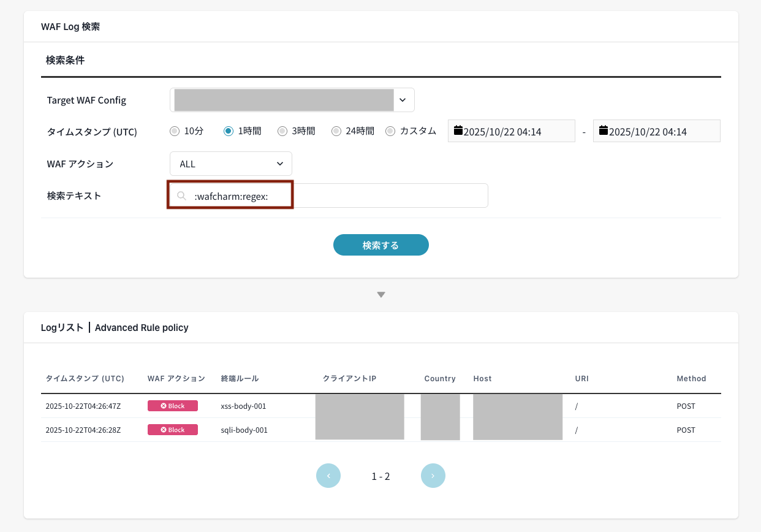The image size is (761, 532).
Task: Click the 終端ルール column header
Action: [x=240, y=379]
